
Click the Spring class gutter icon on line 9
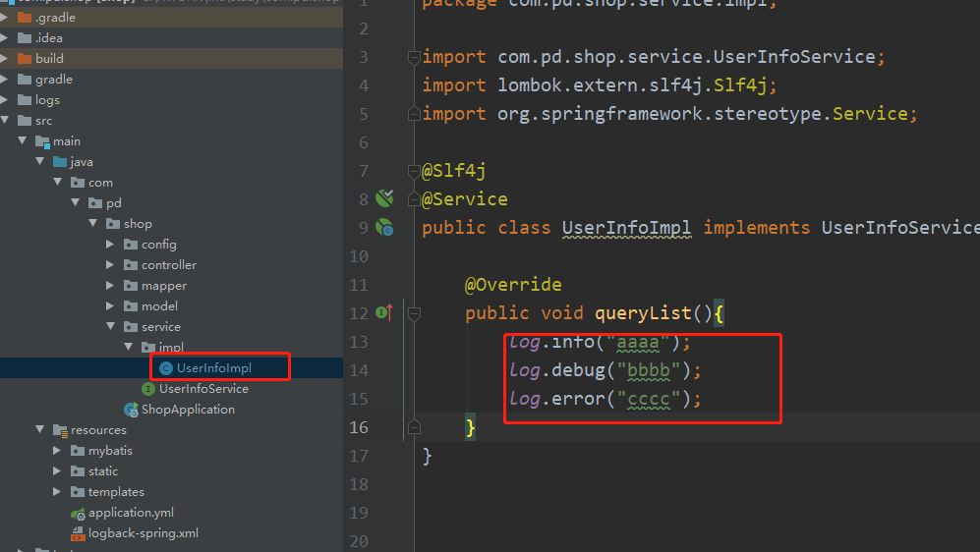pyautogui.click(x=384, y=227)
